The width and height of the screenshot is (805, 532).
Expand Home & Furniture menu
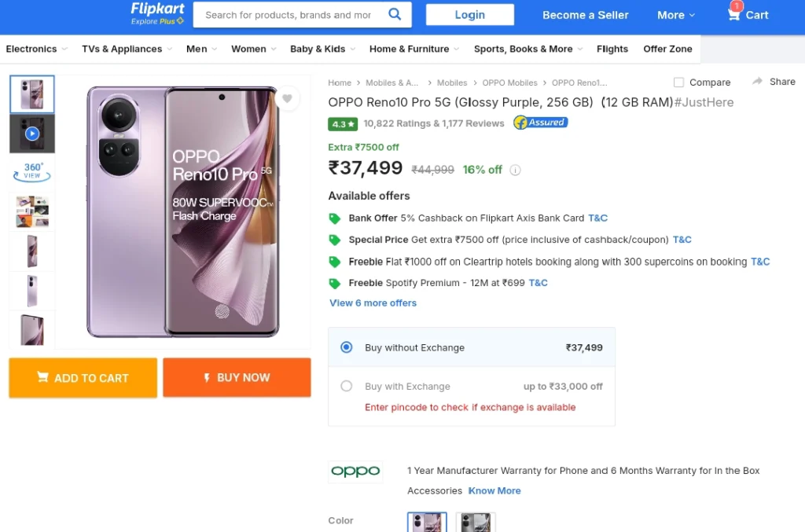[x=414, y=49]
